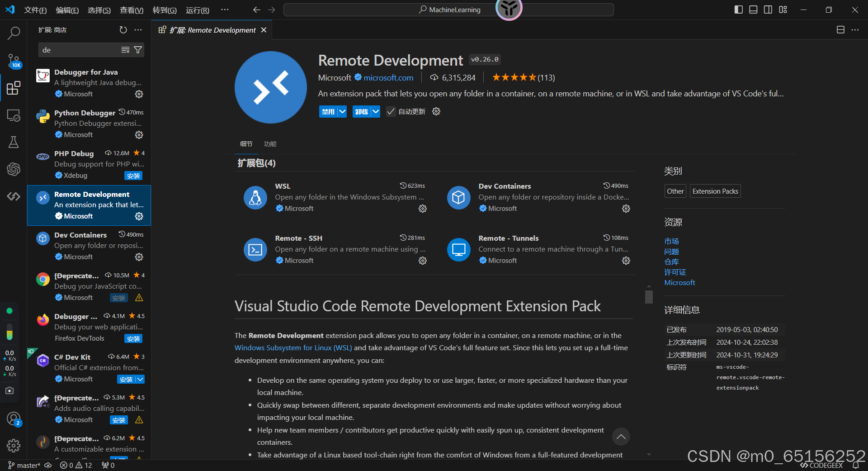Open the gear beside 自动更新 checkbox
Screen dimensions: 868x471
coord(436,111)
